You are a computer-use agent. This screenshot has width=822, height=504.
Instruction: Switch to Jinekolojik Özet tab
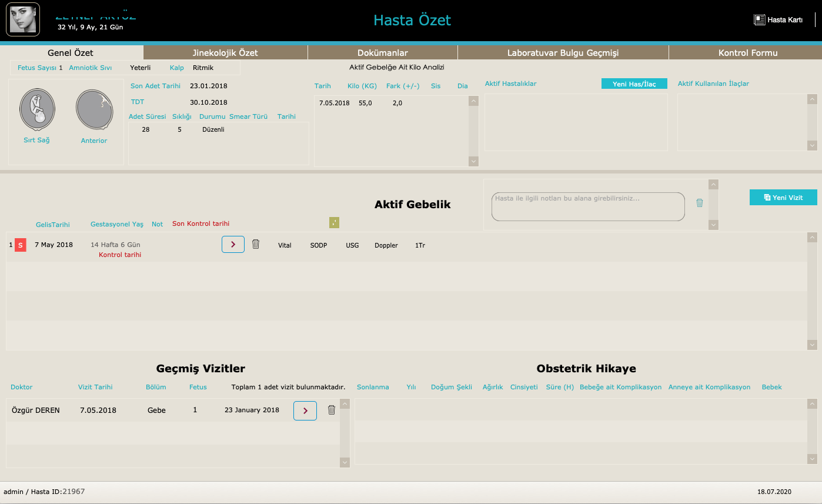click(225, 53)
